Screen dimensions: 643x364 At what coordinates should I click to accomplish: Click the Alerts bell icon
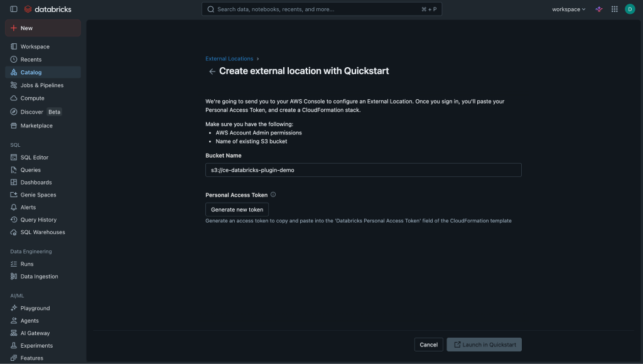[14, 207]
